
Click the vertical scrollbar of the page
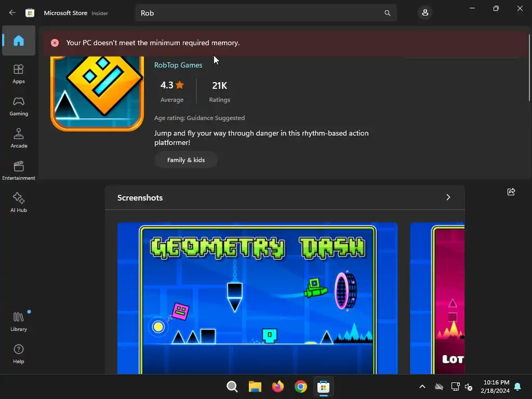pyautogui.click(x=529, y=67)
